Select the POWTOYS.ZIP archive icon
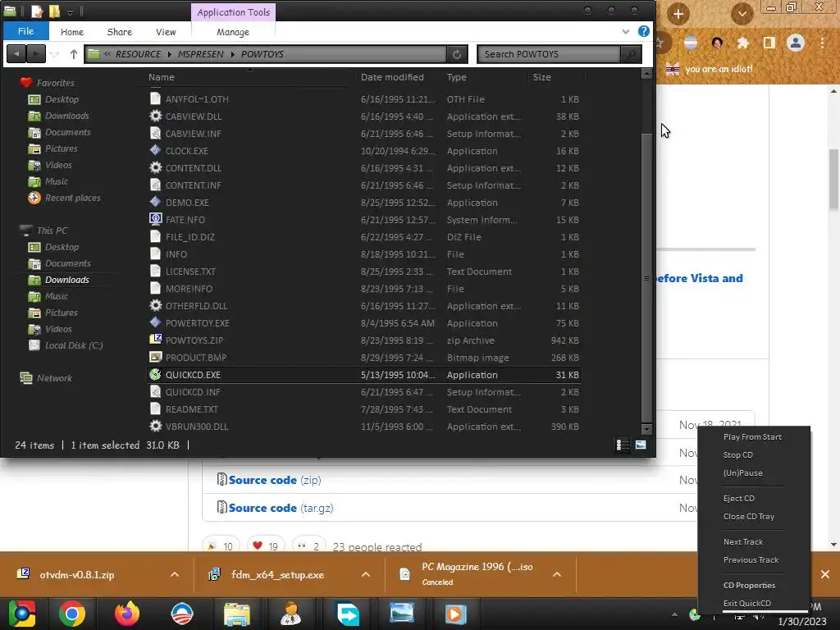Viewport: 840px width, 630px height. (x=155, y=340)
